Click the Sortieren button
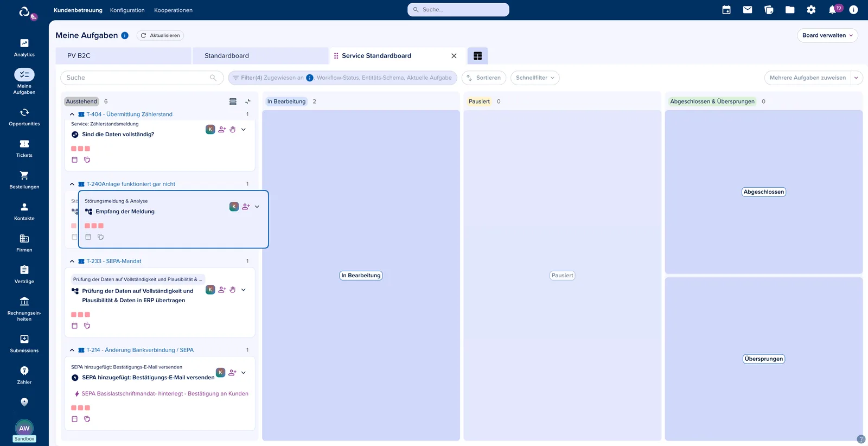The height and width of the screenshot is (446, 868). [x=484, y=78]
